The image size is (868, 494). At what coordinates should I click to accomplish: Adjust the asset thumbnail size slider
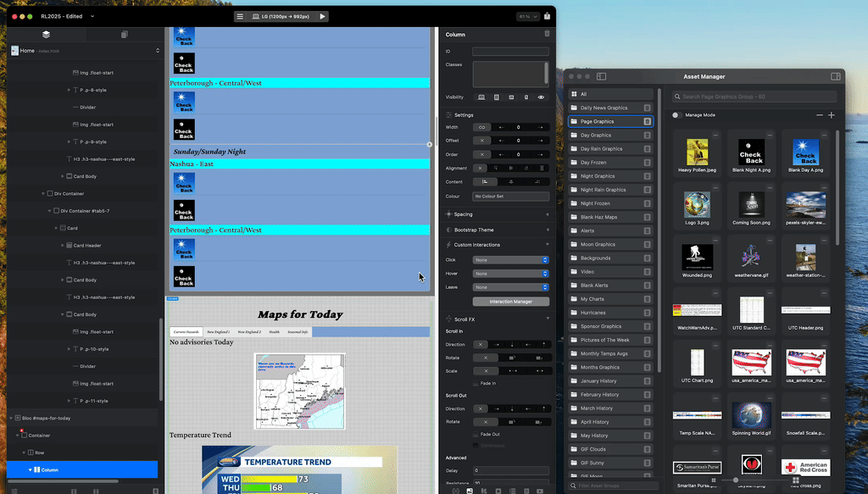click(736, 480)
